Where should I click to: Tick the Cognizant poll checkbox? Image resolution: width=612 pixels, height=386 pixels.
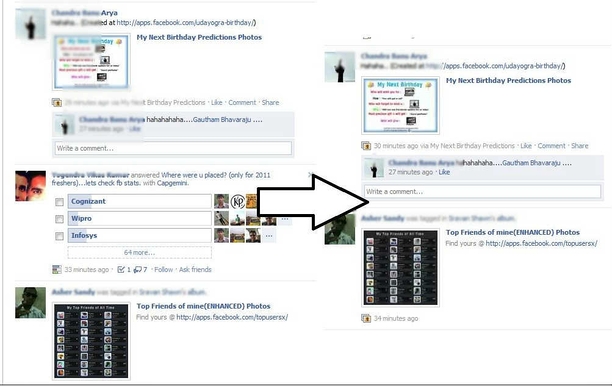59,202
